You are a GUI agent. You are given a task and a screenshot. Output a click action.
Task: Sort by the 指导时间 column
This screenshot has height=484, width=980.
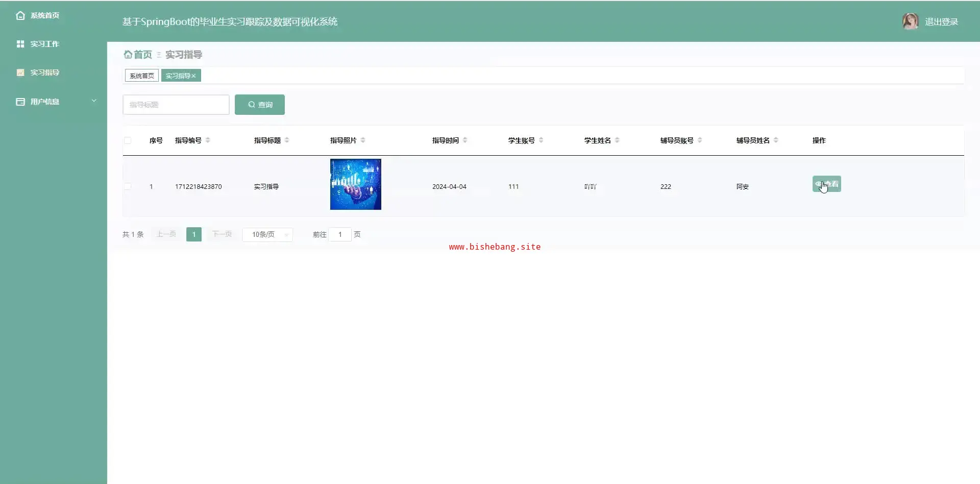point(465,140)
